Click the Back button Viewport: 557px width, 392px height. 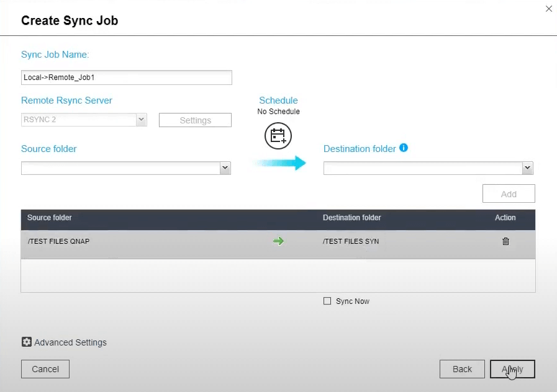(x=462, y=369)
